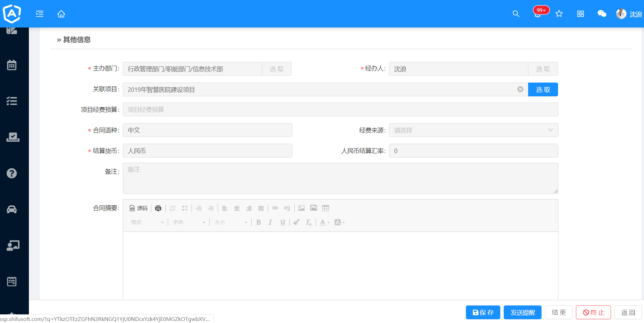This screenshot has height=323, width=644.
Task: Click the 备注 text area
Action: (x=340, y=178)
